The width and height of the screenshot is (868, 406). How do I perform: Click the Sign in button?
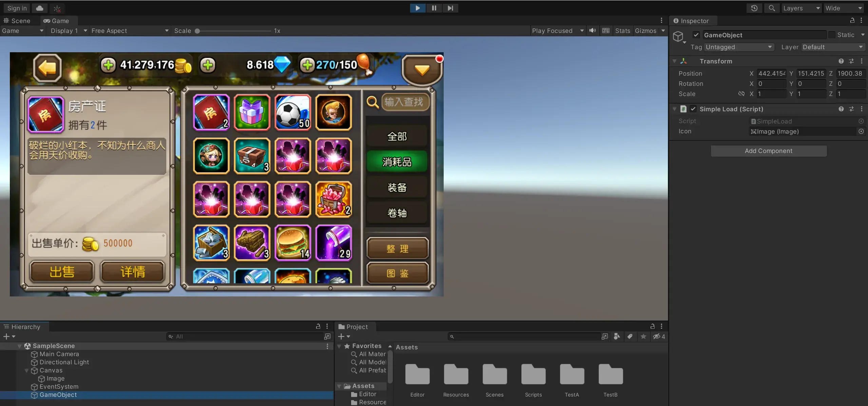point(17,8)
